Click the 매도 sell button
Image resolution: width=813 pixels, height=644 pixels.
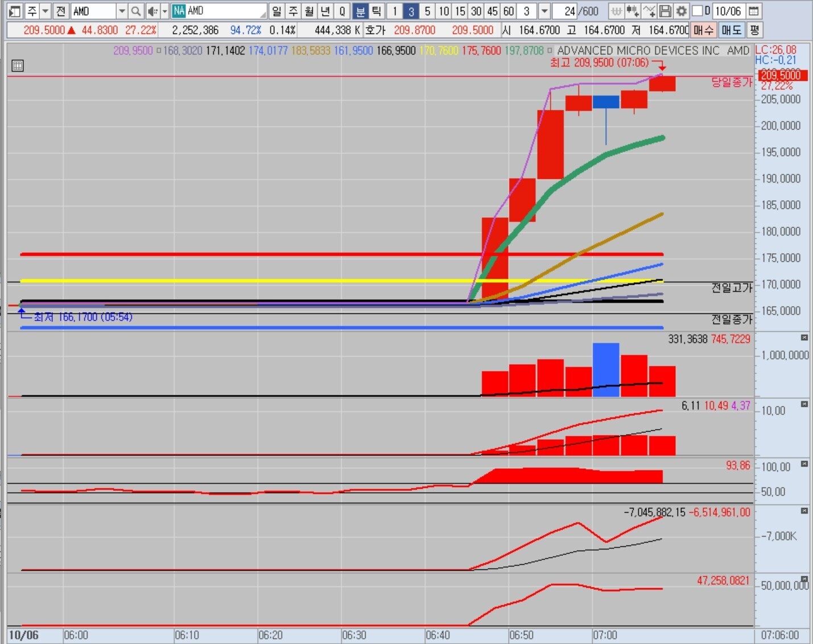(x=732, y=30)
